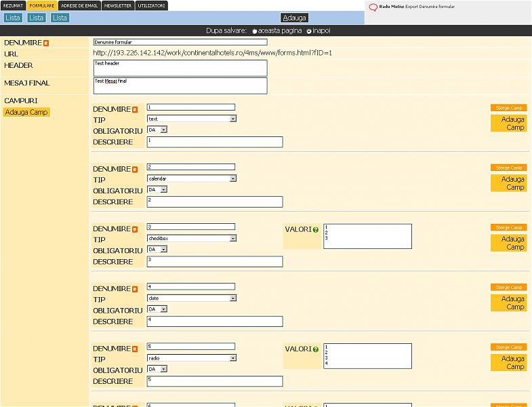
Task: Select the 'inapoi' radio option
Action: tap(309, 31)
